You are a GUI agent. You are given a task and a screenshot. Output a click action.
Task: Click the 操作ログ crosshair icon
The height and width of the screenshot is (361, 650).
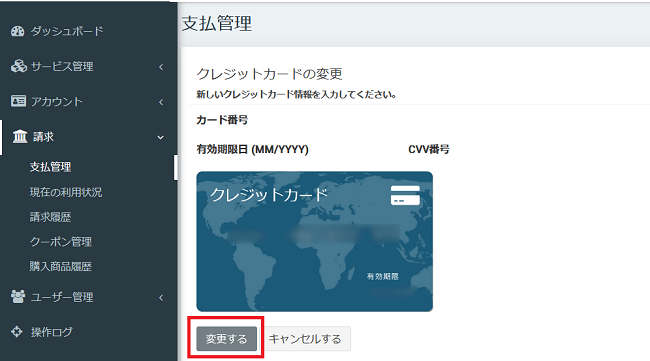pyautogui.click(x=17, y=332)
